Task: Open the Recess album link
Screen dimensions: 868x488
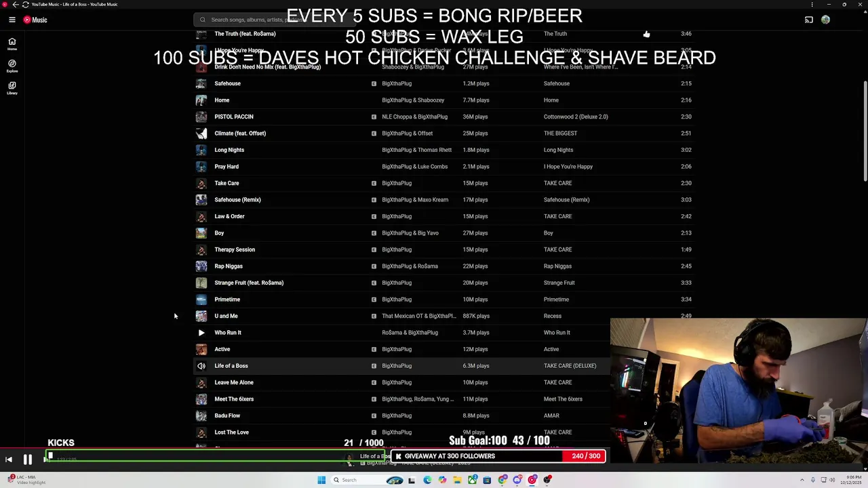Action: 553,316
